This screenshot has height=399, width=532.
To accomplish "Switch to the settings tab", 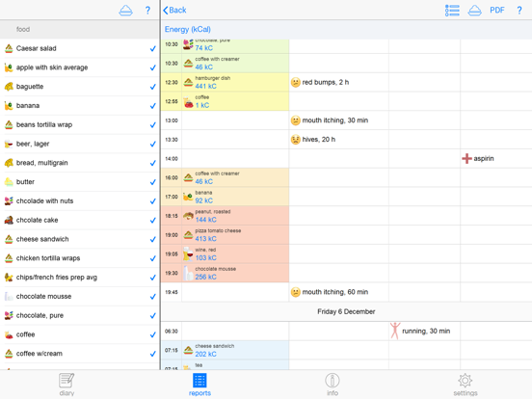I will coord(465,385).
